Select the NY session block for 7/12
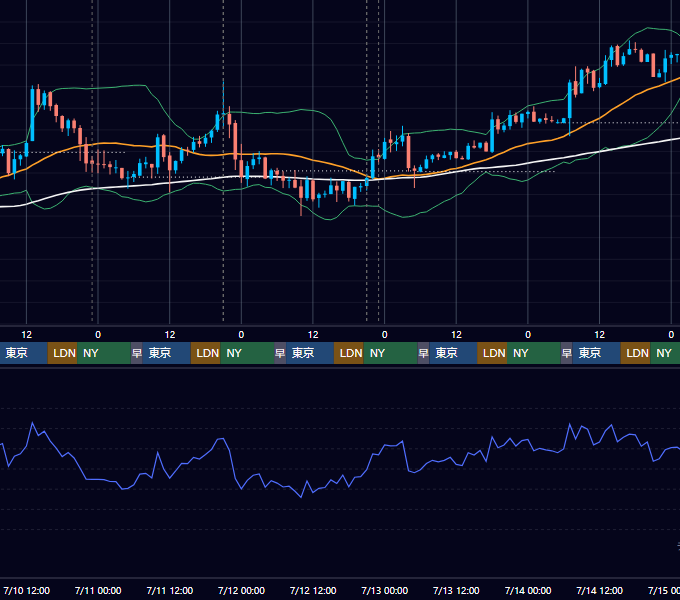This screenshot has height=600, width=680. (390, 353)
